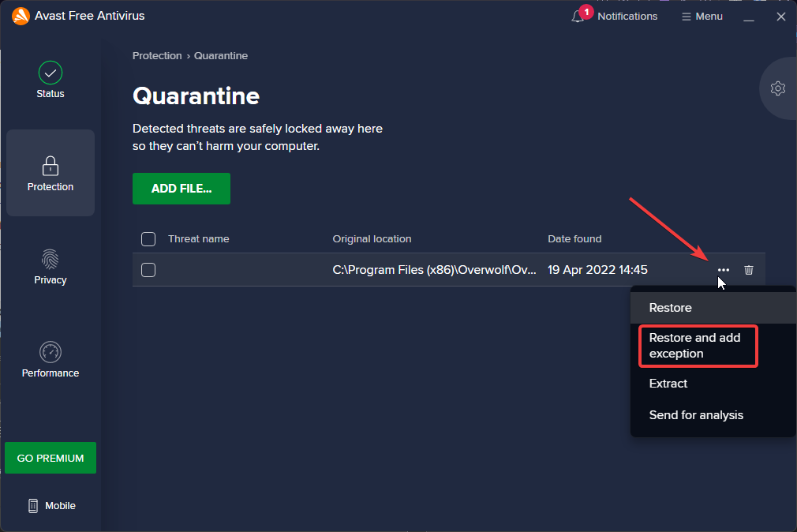Tick checkbox for the Overwolf quarantined file

coord(148,270)
